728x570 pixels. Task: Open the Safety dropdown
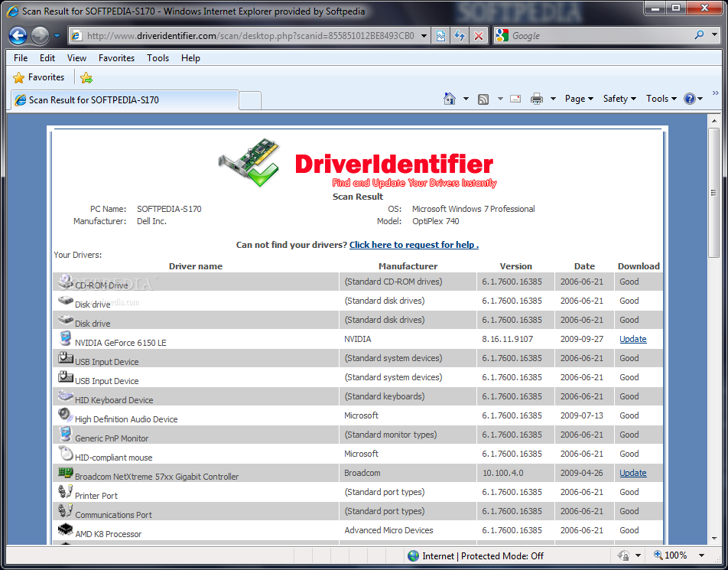(618, 98)
